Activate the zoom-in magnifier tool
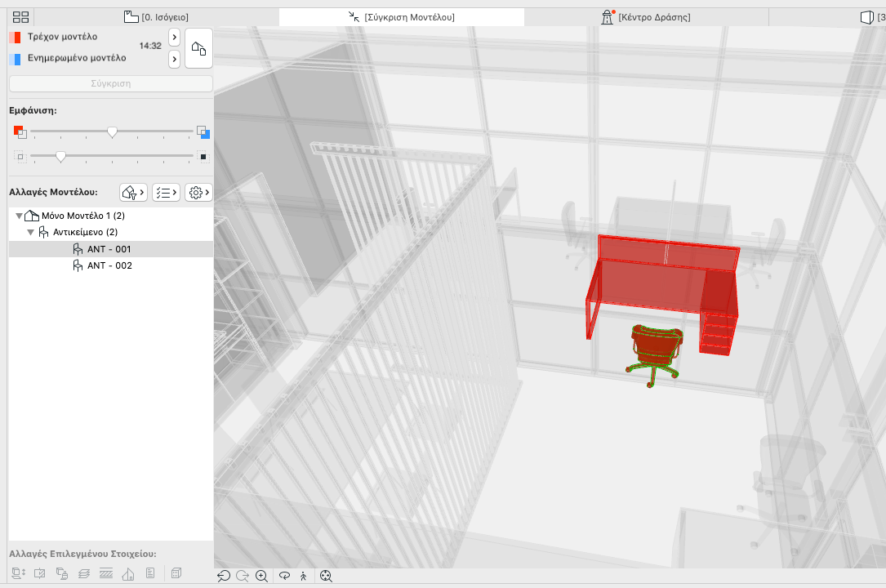This screenshot has height=588, width=886. [x=261, y=576]
